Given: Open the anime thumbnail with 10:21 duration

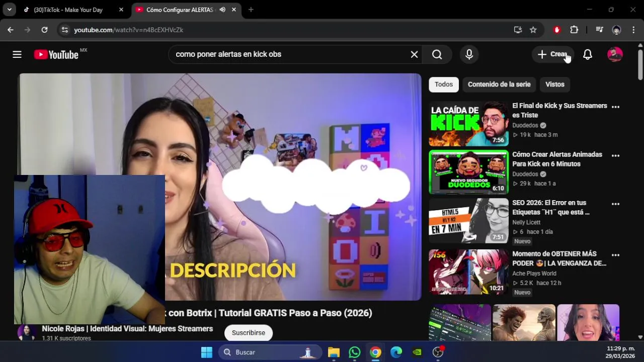Looking at the screenshot, I should coord(468,271).
